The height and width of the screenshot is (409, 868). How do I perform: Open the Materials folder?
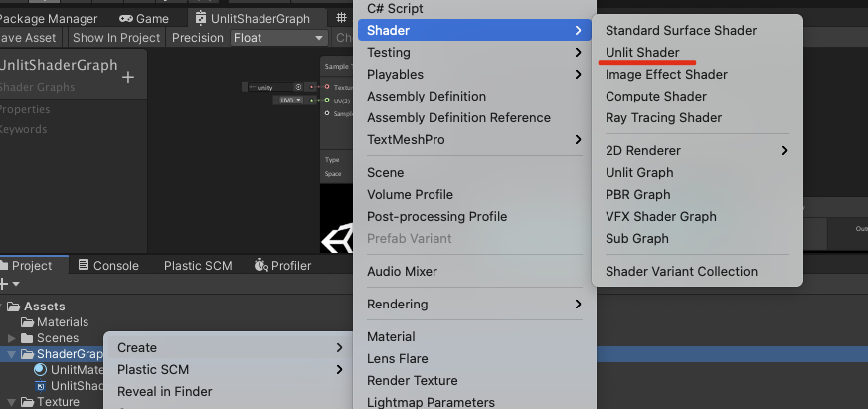click(x=62, y=322)
